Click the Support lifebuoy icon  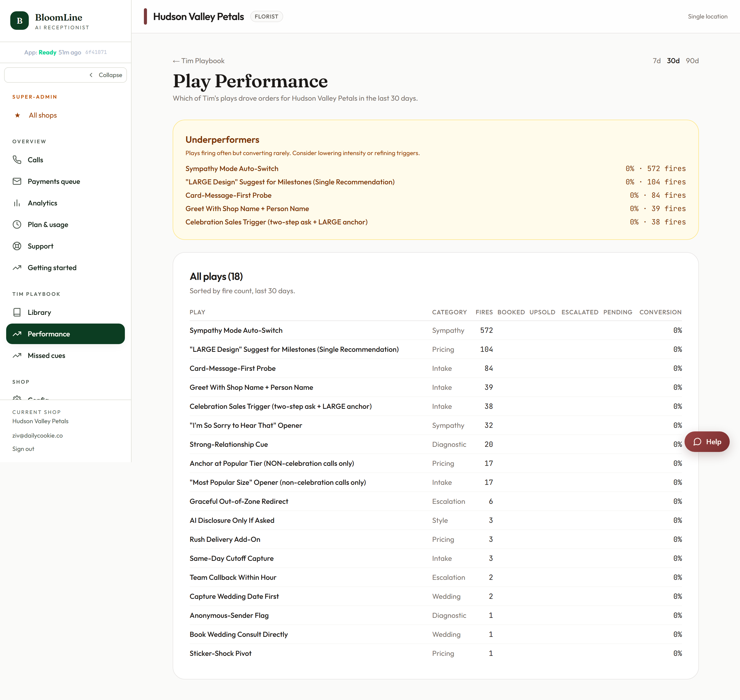(17, 246)
